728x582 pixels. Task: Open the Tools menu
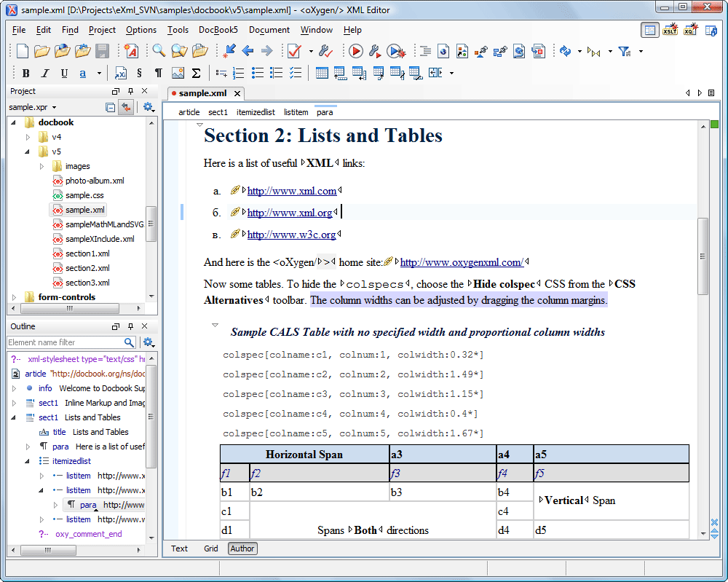(178, 30)
